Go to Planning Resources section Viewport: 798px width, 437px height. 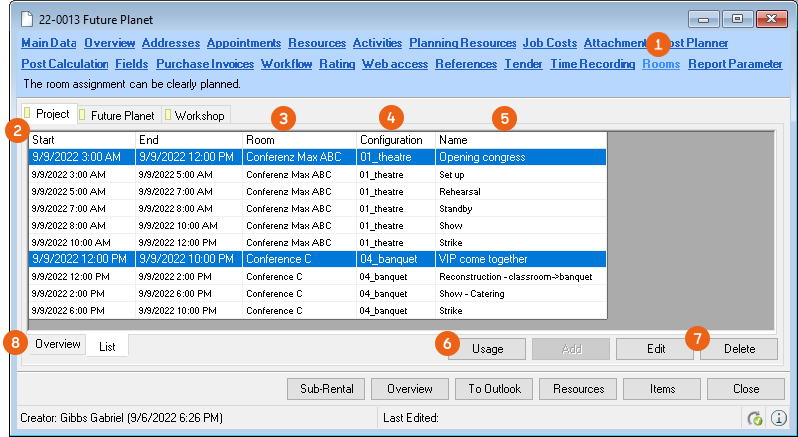tap(462, 43)
